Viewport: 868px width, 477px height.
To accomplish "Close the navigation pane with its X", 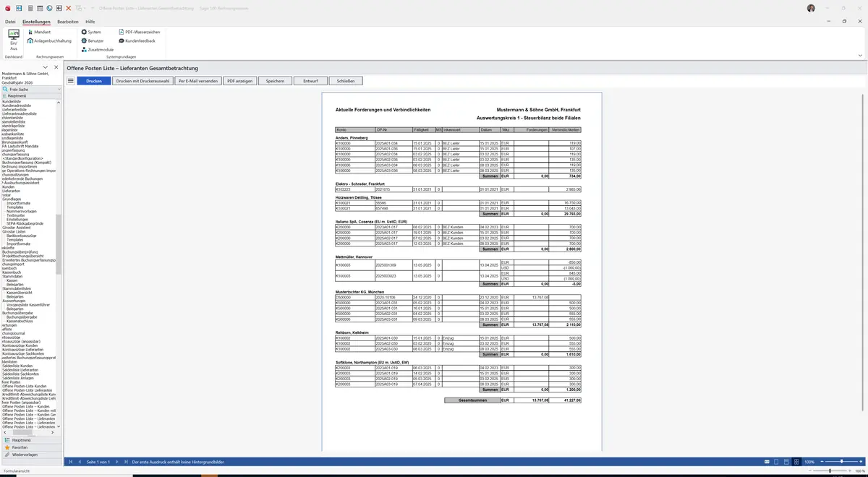I will tap(56, 67).
